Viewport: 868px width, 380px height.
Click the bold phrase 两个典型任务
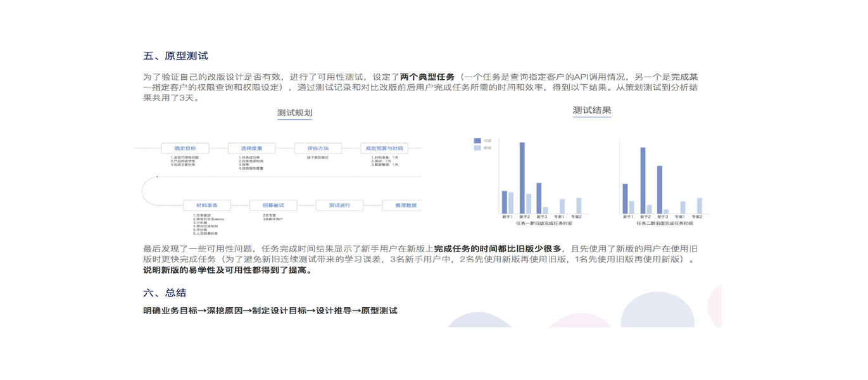pyautogui.click(x=427, y=77)
